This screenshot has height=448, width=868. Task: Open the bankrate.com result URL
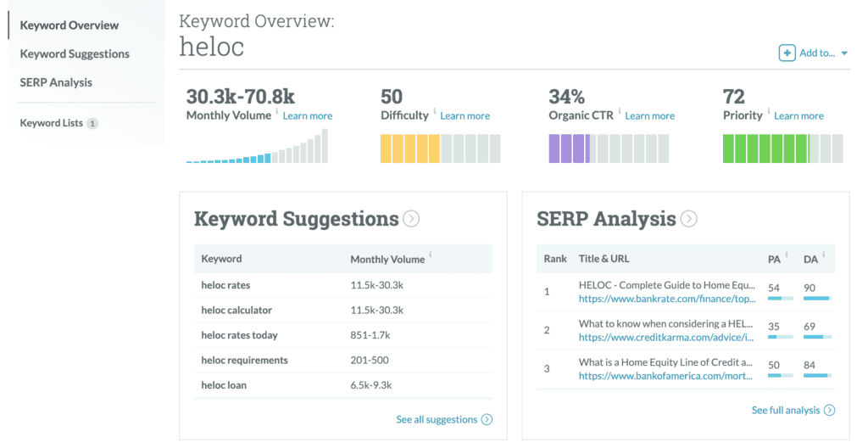tap(667, 299)
